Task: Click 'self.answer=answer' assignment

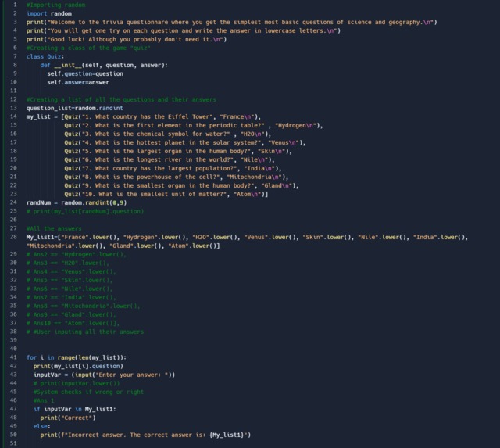Action: point(78,82)
